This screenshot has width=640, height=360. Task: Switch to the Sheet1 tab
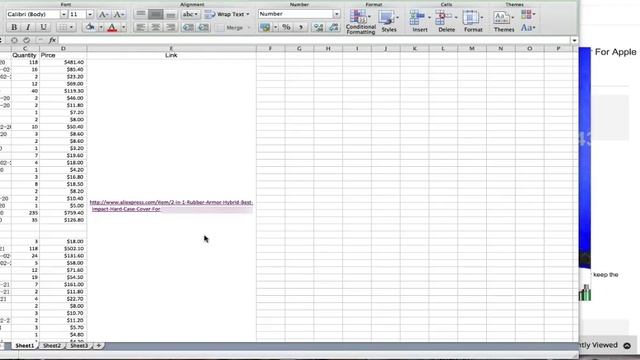[x=25, y=346]
